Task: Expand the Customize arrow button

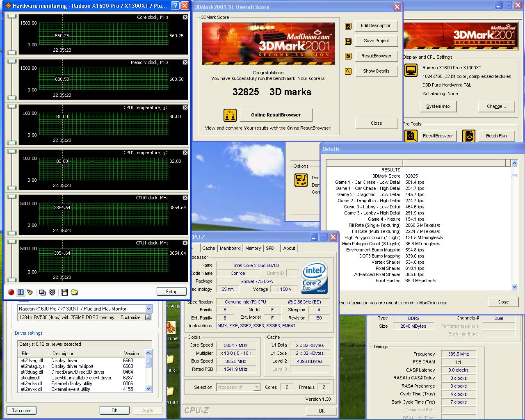Action: 148,317
